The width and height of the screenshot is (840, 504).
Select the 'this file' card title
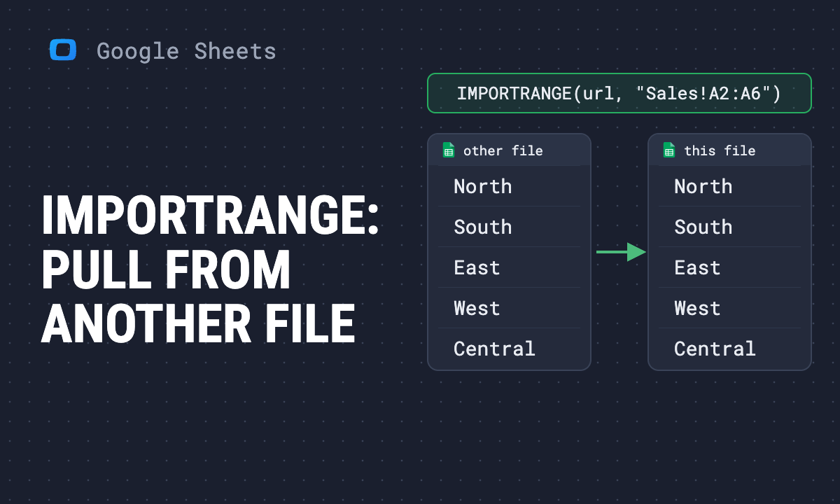[720, 150]
